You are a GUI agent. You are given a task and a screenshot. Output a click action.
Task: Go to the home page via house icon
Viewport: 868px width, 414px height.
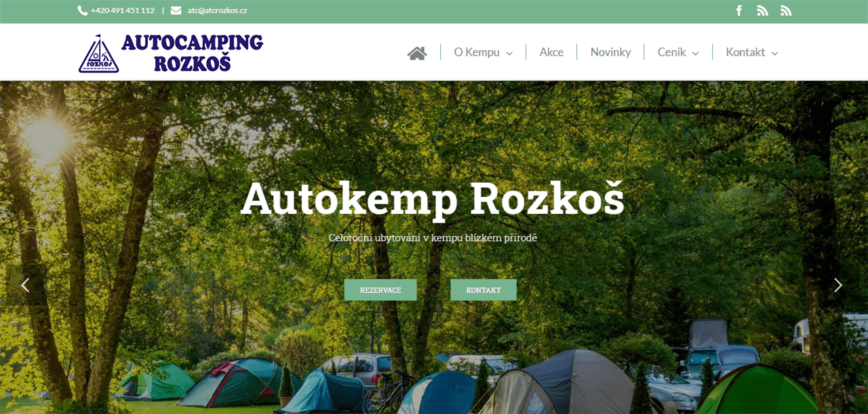(417, 53)
